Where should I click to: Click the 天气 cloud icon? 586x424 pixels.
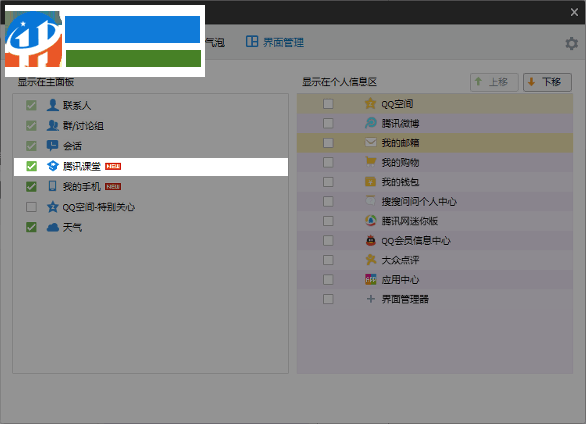(53, 227)
